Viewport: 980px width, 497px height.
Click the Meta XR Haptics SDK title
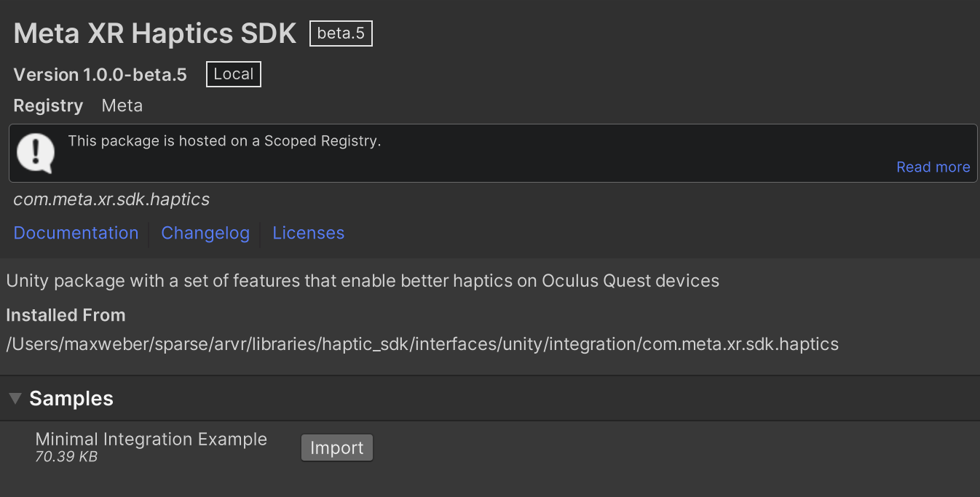155,33
